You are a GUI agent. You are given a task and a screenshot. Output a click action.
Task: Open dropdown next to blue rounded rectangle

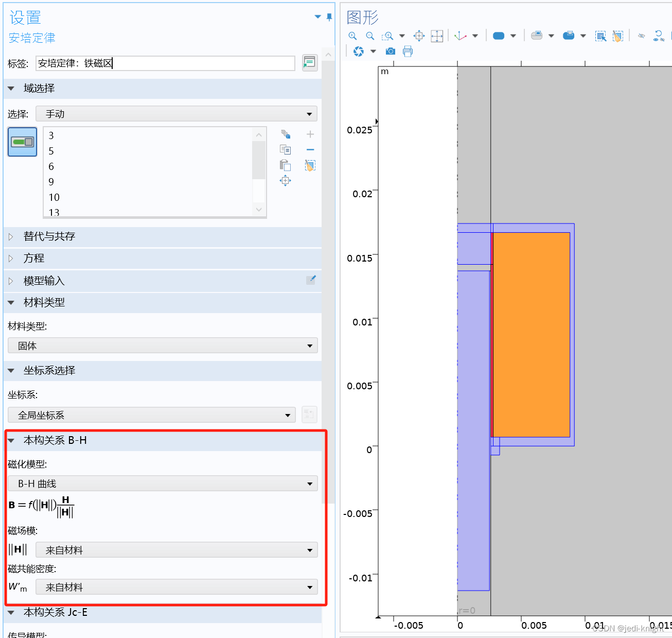513,36
